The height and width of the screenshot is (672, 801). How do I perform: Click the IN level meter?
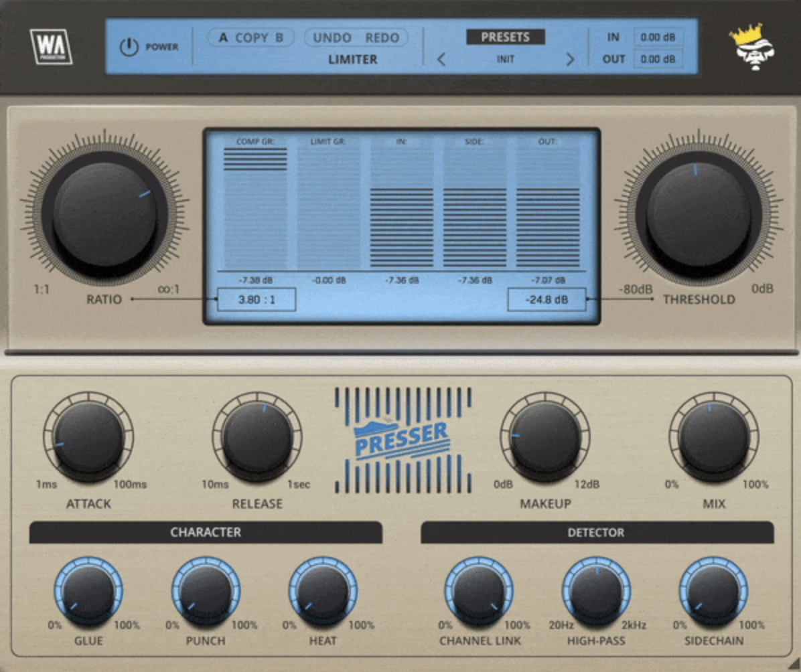(402, 207)
